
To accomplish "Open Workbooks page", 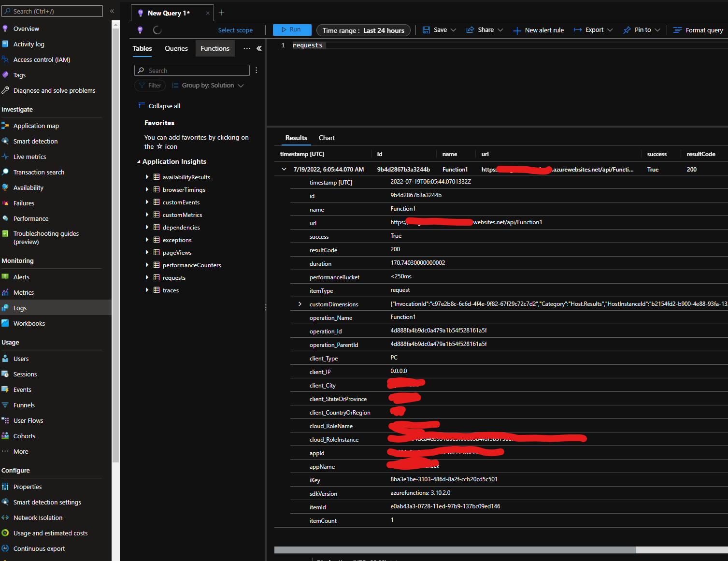I will coord(29,324).
